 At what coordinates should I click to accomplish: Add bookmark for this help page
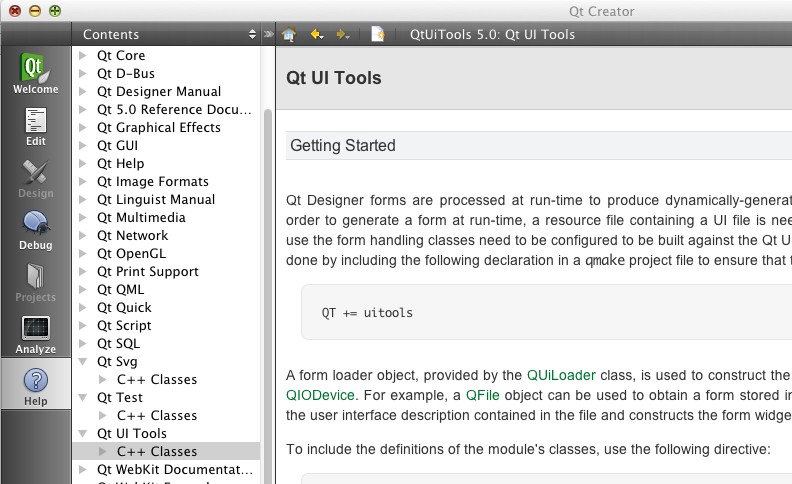(x=378, y=34)
